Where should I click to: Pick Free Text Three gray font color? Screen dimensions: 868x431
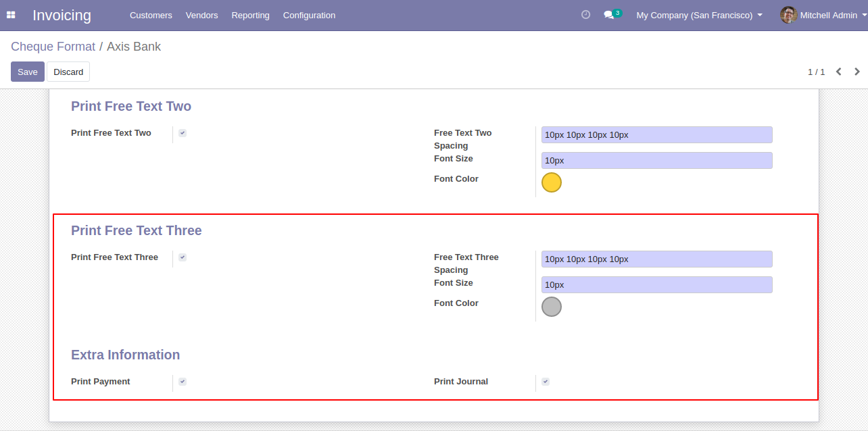point(552,307)
